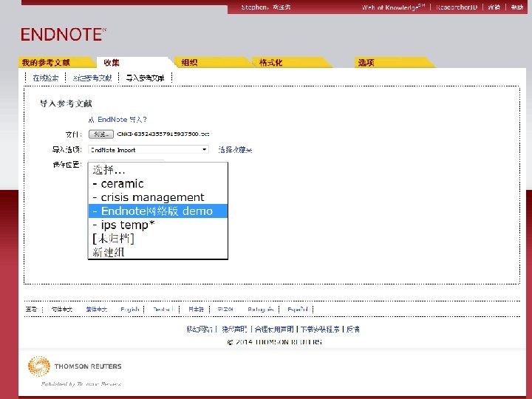Viewport: 532px width, 399px height.
Task: Click the 注销 logout link
Action: tap(494, 7)
